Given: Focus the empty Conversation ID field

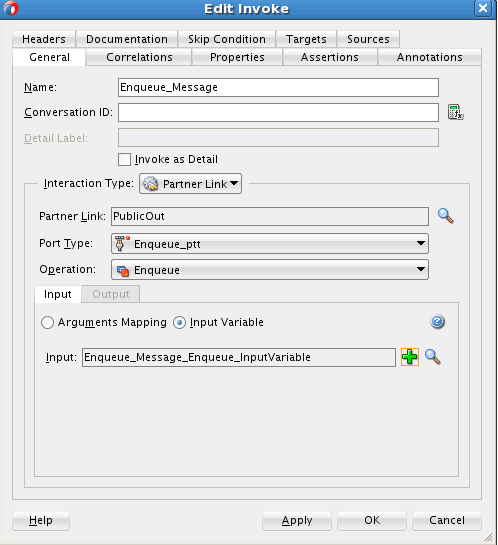Looking at the screenshot, I should (x=278, y=112).
